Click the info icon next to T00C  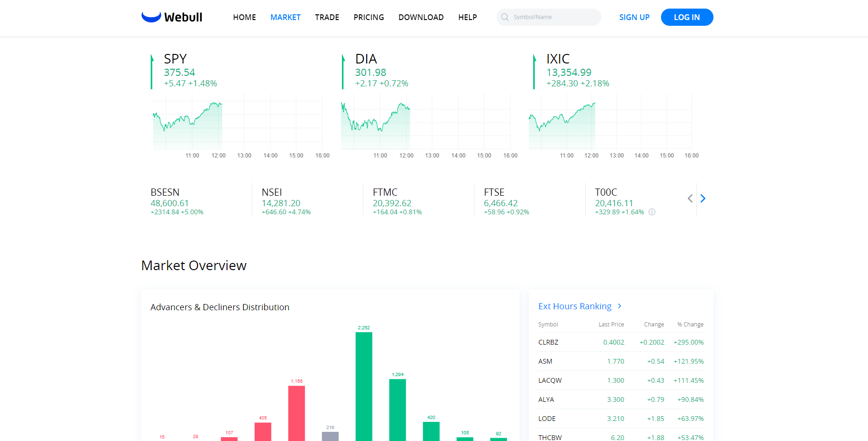pyautogui.click(x=652, y=212)
